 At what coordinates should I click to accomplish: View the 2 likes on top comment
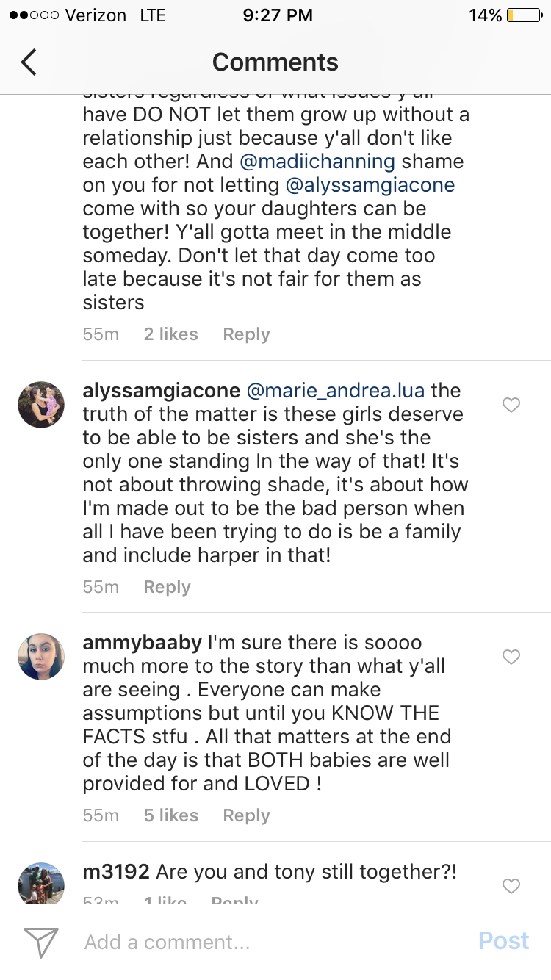170,334
